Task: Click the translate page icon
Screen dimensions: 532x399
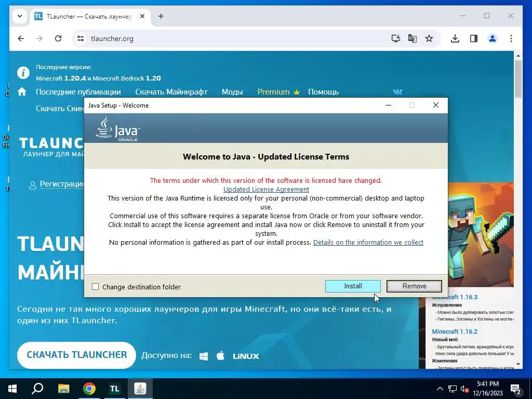Action: point(412,38)
